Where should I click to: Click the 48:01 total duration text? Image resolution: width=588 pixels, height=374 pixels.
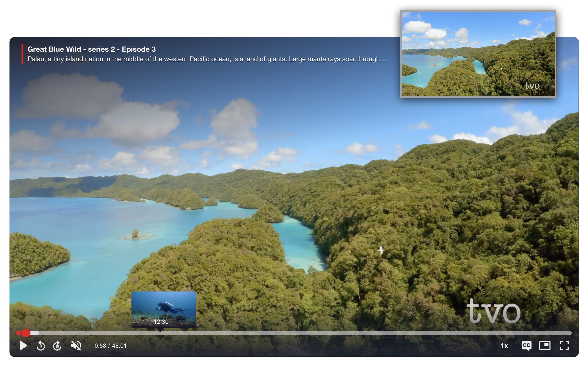pyautogui.click(x=119, y=346)
